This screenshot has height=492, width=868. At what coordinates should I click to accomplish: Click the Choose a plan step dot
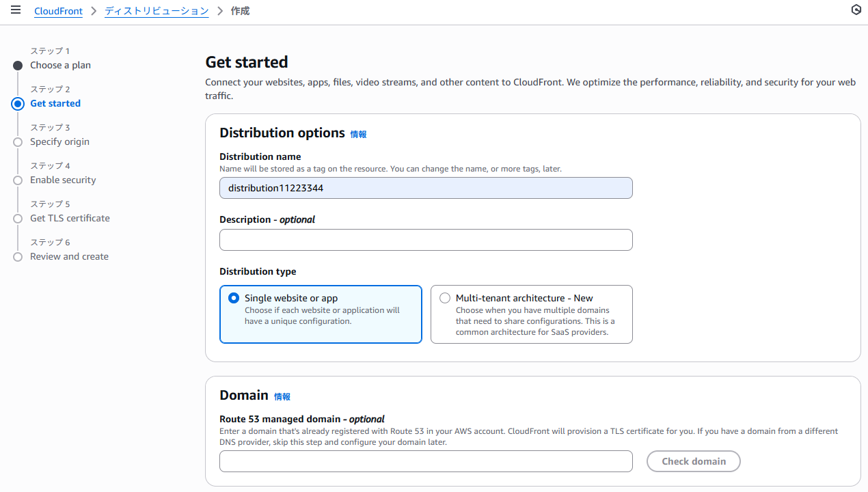point(18,66)
